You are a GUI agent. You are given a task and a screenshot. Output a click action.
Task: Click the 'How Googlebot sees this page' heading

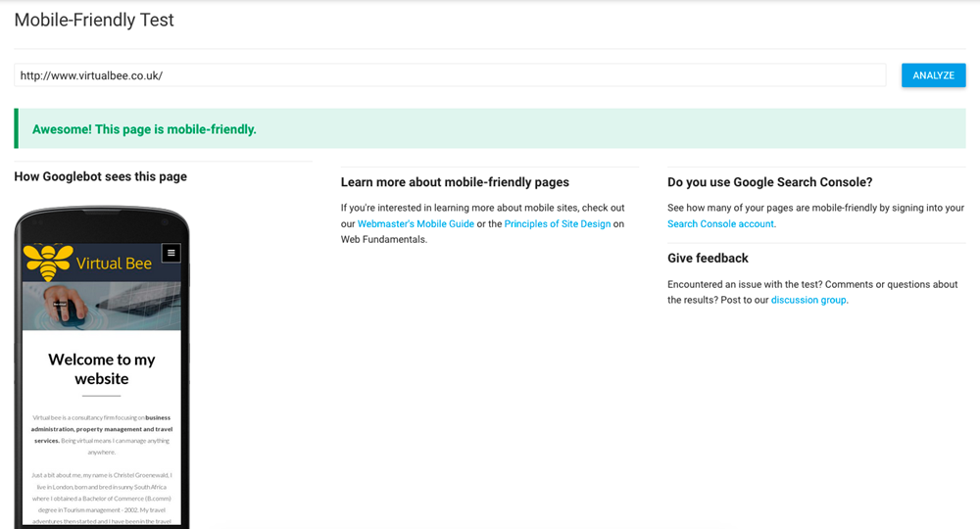click(x=101, y=176)
